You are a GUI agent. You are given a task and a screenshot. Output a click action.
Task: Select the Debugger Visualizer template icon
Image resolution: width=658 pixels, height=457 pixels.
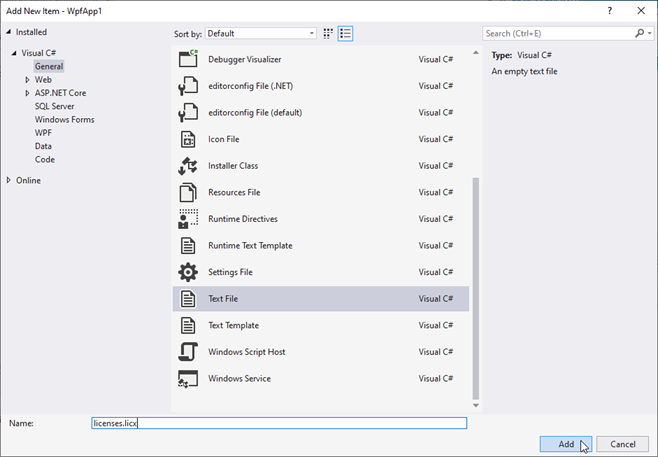coord(188,59)
